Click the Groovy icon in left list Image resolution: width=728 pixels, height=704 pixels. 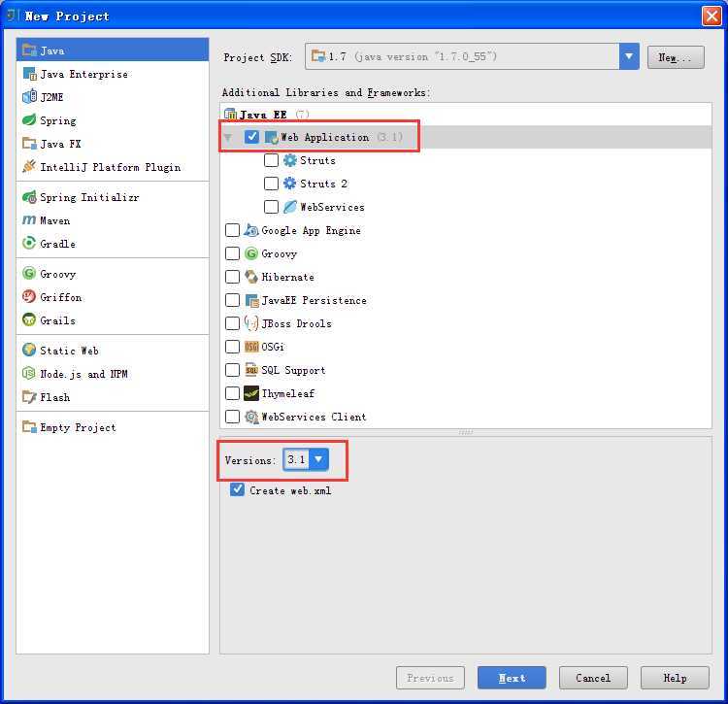coord(29,273)
